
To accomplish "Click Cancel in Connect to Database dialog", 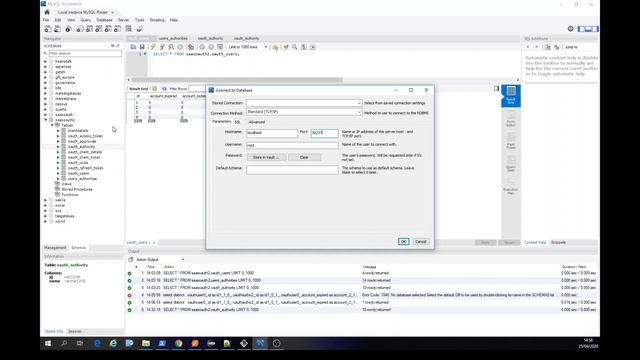I will coord(420,242).
